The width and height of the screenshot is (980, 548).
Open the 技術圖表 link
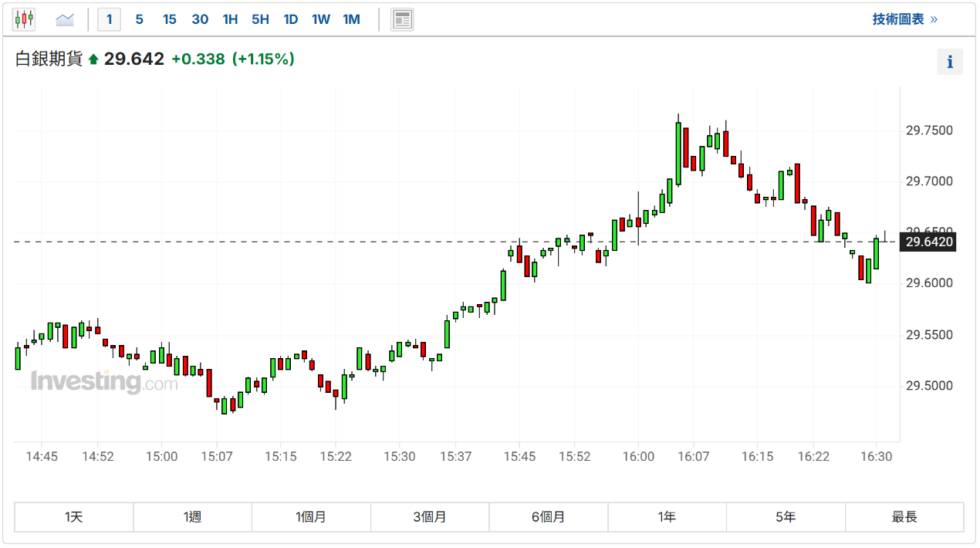pyautogui.click(x=904, y=19)
